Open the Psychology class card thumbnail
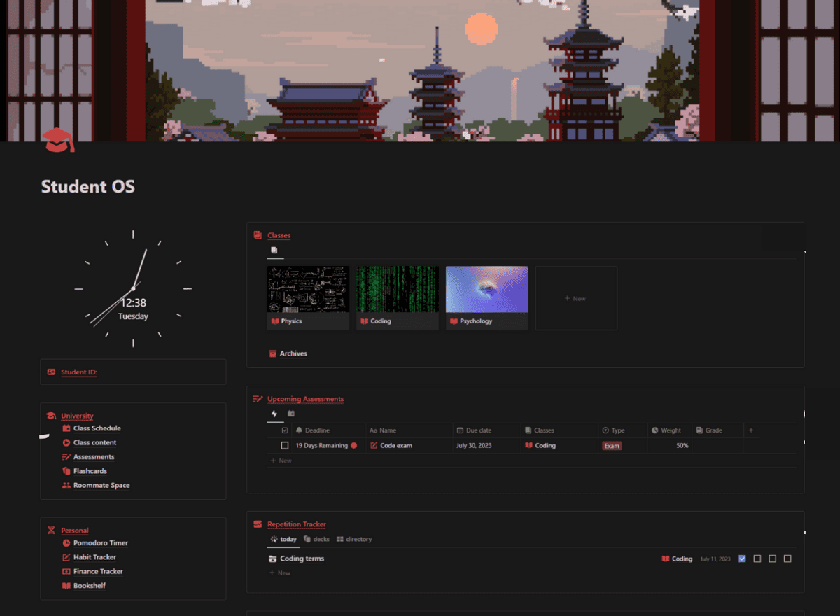Image resolution: width=840 pixels, height=616 pixels. tap(486, 289)
